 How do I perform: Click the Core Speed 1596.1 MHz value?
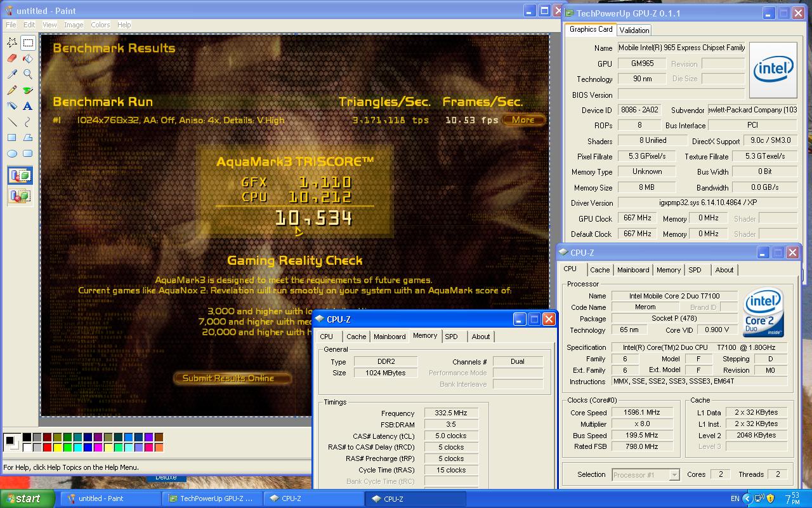[x=641, y=412]
